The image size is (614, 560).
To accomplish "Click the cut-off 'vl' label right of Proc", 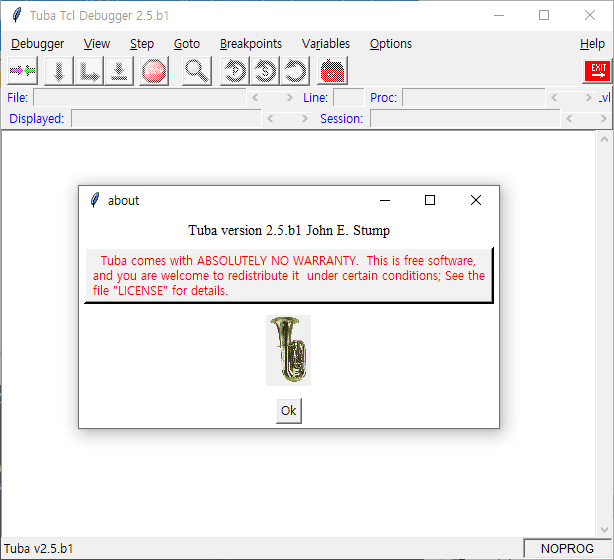I will (605, 98).
